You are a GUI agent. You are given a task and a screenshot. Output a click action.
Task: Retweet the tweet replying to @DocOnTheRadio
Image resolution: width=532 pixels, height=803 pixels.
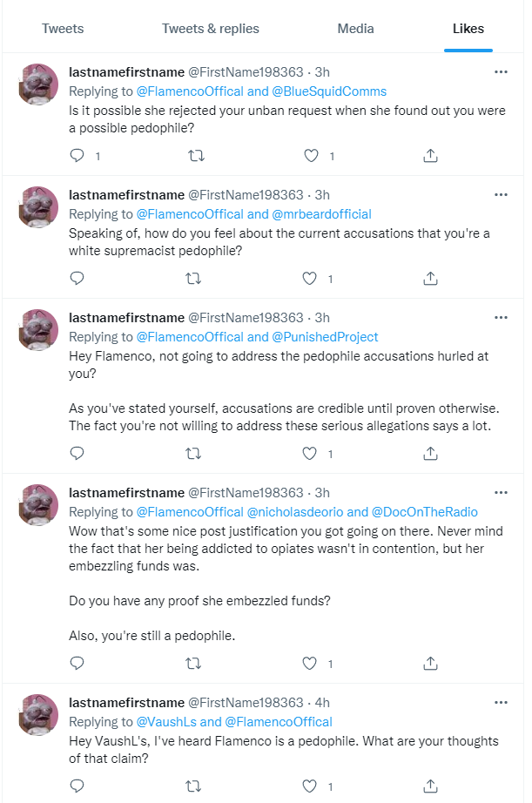click(x=195, y=664)
